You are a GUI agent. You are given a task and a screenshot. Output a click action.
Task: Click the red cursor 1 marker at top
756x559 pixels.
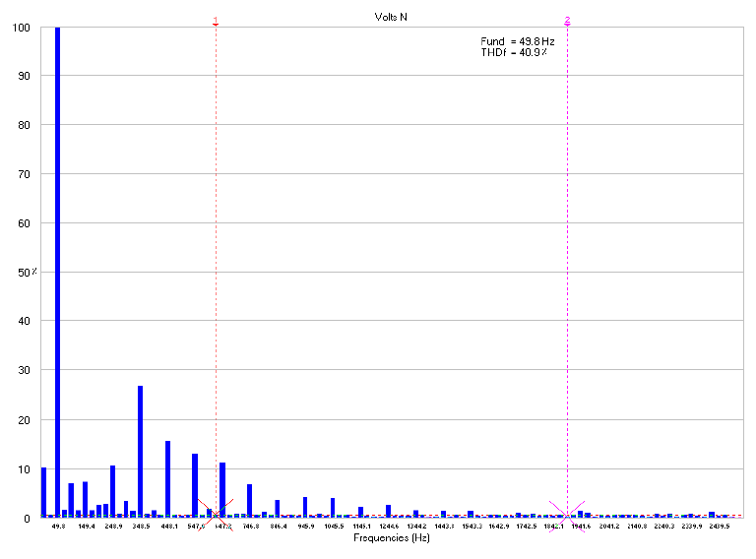click(x=216, y=21)
